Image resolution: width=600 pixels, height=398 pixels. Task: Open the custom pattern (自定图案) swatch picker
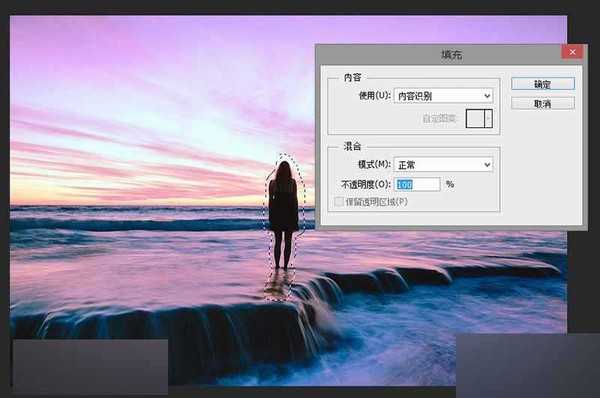[479, 118]
